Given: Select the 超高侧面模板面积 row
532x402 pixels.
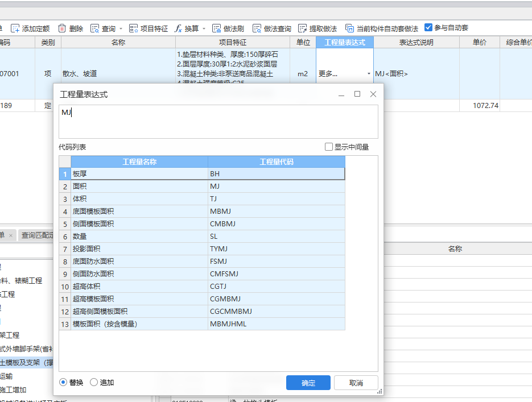Looking at the screenshot, I should point(202,312).
